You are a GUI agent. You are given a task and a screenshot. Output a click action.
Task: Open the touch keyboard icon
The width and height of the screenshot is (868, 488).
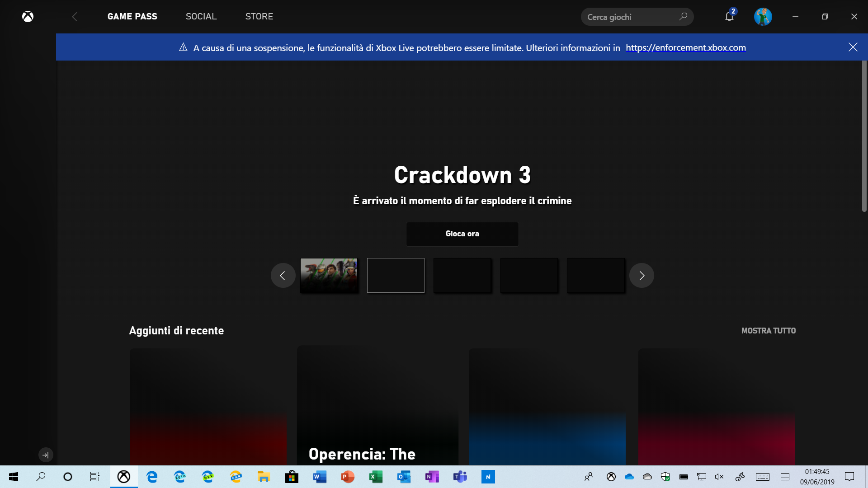[763, 477]
